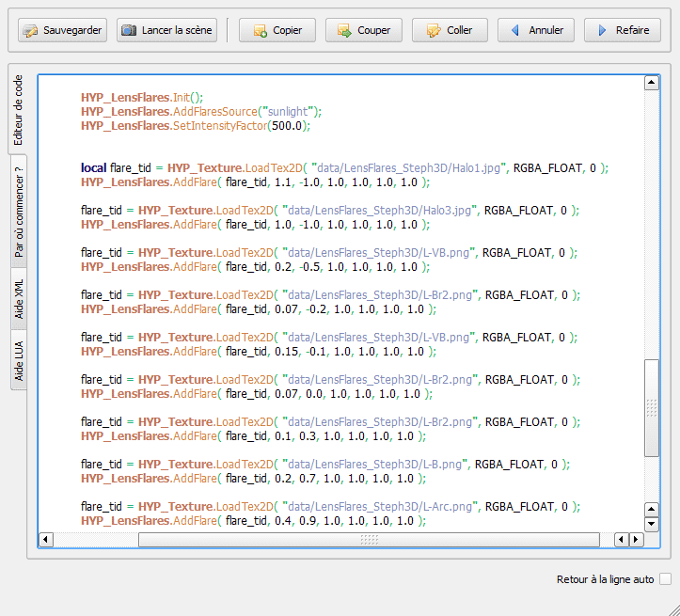
Task: Click AddFlare line with values 0.2, 0.7
Action: click(253, 478)
